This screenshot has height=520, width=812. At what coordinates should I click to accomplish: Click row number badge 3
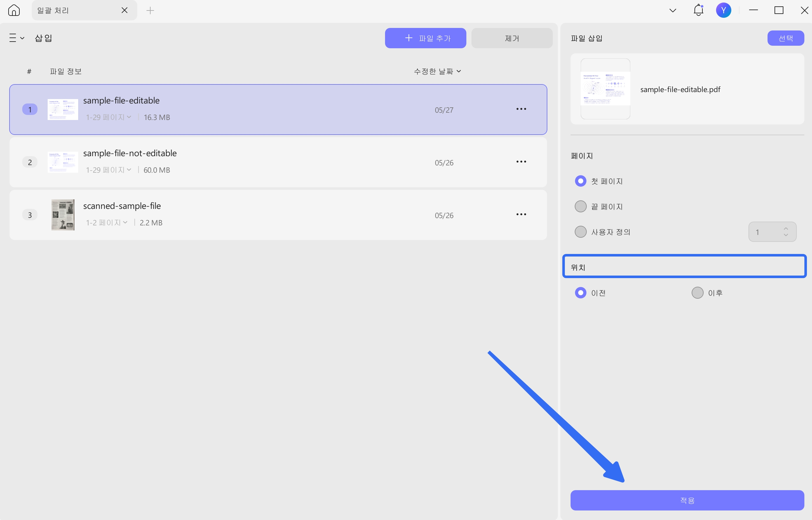[30, 215]
